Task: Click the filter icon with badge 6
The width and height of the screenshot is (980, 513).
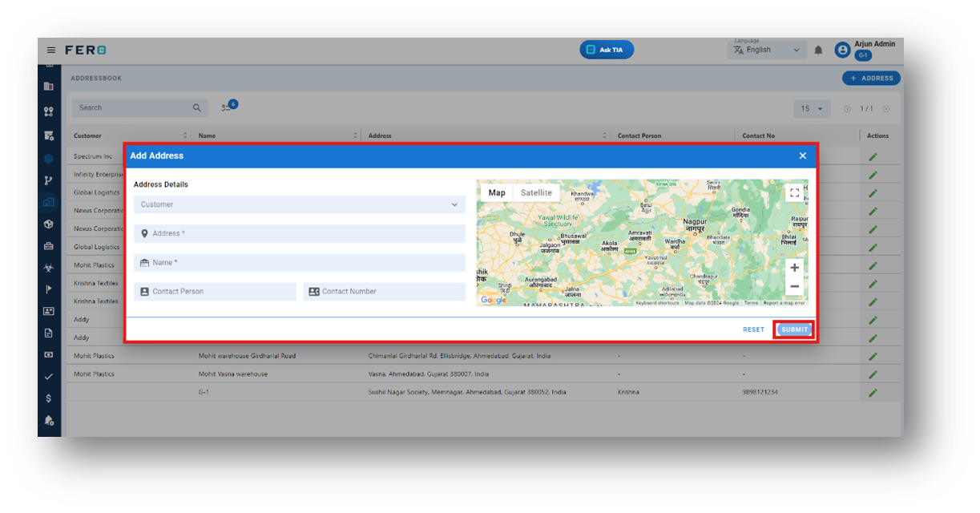Action: pyautogui.click(x=228, y=107)
